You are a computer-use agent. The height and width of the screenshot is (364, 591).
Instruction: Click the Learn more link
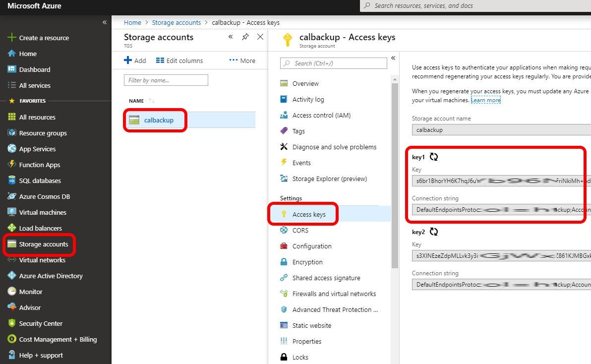coord(485,100)
